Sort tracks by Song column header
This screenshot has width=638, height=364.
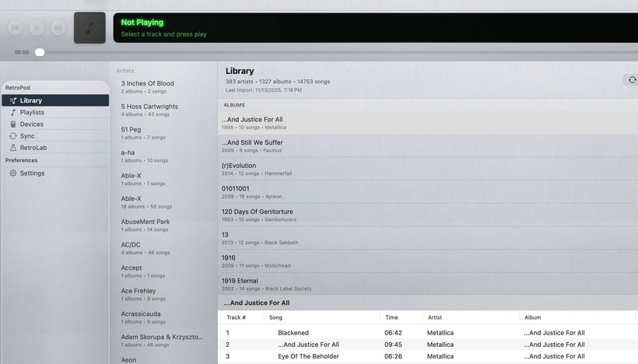[x=275, y=317]
